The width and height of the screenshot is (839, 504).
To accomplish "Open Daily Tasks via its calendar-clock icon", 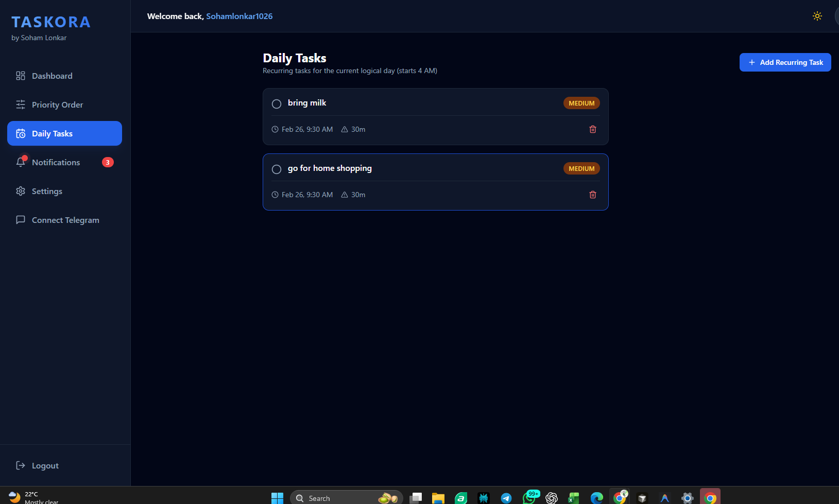I will [21, 133].
